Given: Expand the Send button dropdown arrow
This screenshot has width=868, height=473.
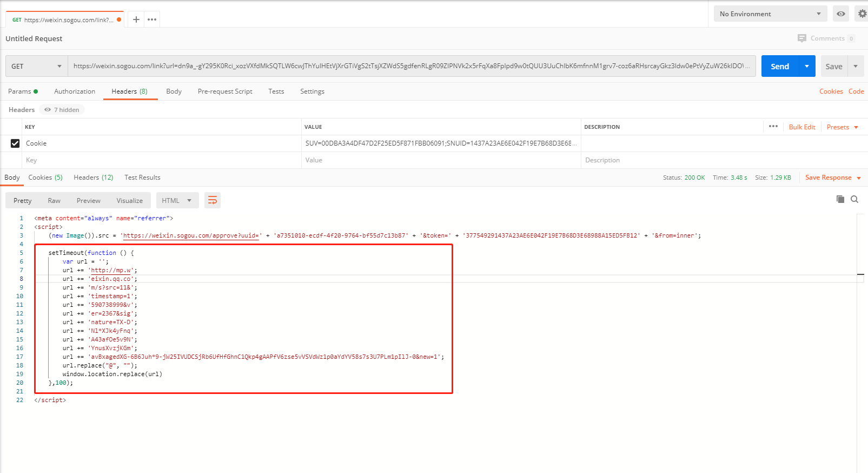Looking at the screenshot, I should click(x=807, y=66).
